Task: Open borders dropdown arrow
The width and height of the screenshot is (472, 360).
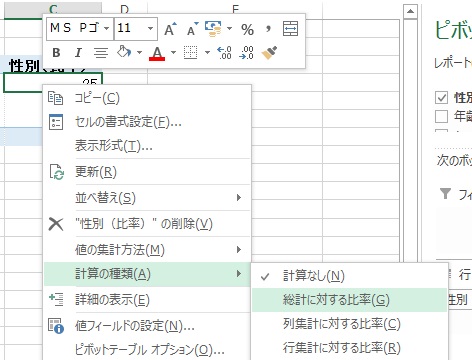Action: point(207,52)
